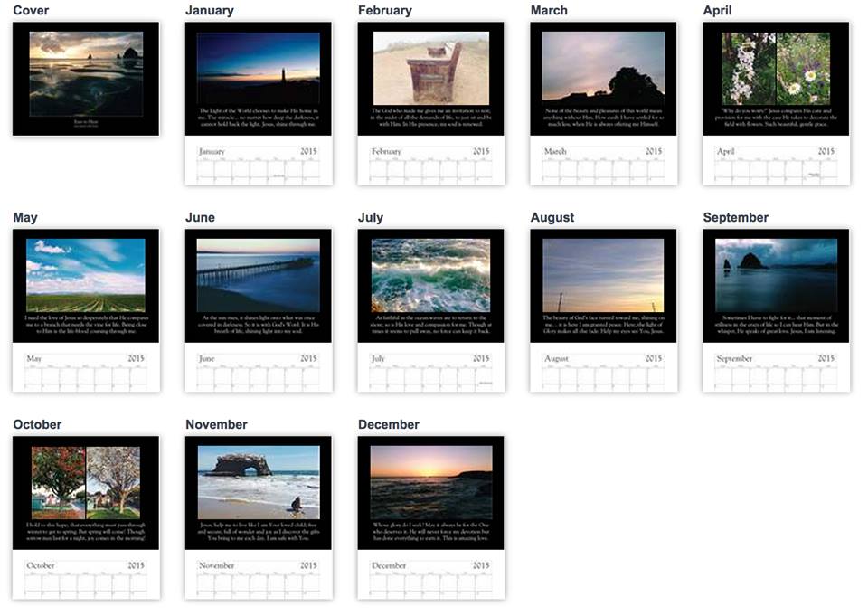Open the April flowers photo pair

point(776,69)
